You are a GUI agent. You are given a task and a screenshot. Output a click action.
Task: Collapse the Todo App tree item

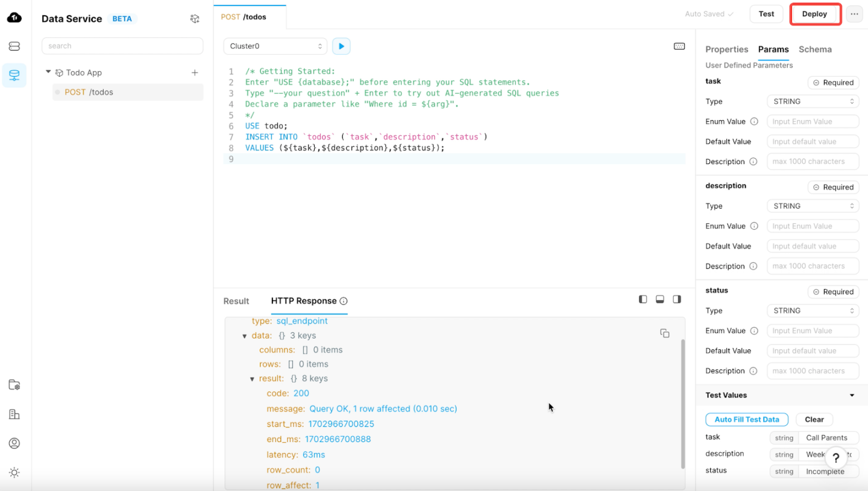point(49,72)
